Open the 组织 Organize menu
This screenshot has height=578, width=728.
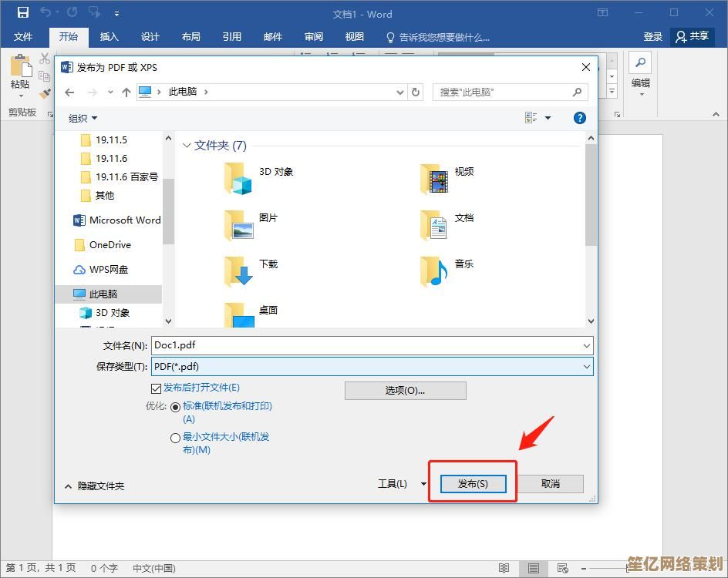[x=83, y=118]
